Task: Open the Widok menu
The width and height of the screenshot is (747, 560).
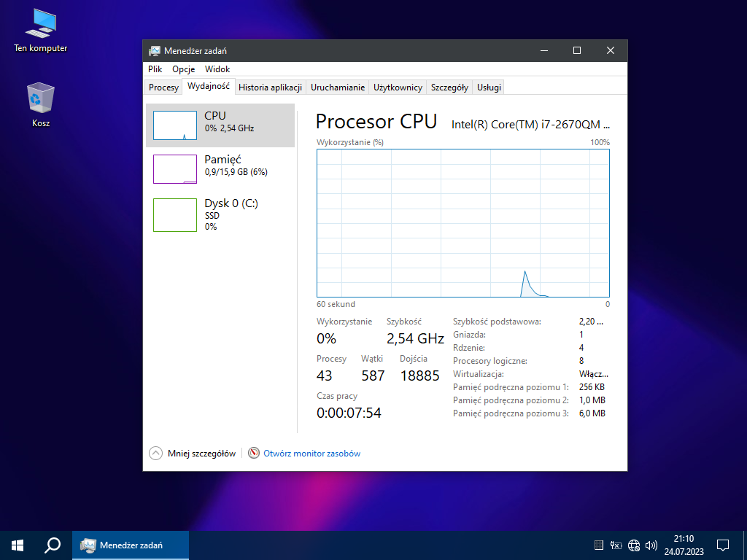Action: click(217, 69)
